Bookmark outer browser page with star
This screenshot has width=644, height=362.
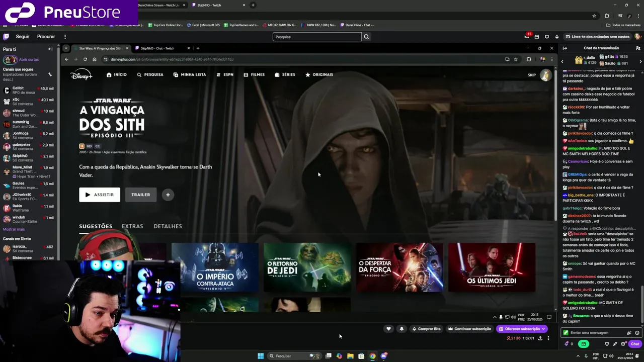tap(594, 16)
